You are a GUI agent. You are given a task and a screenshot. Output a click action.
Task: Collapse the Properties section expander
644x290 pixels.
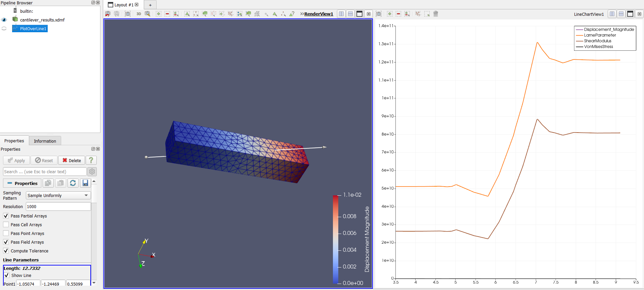[23, 183]
